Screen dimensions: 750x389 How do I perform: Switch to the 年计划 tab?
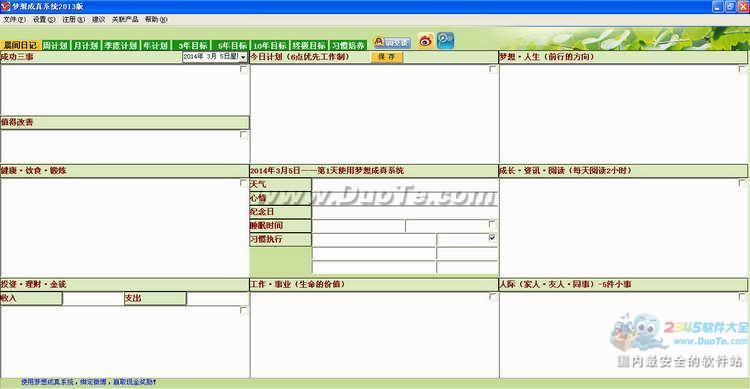(156, 45)
